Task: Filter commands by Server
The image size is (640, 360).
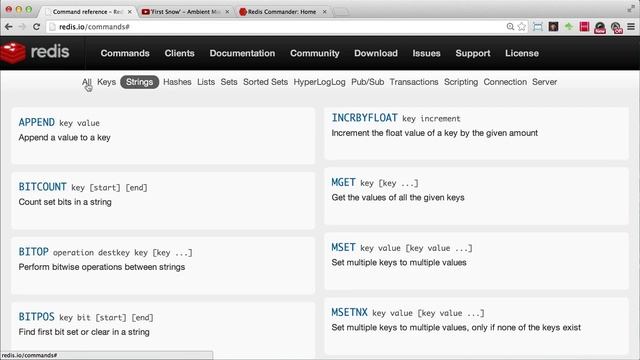Action: click(x=544, y=82)
